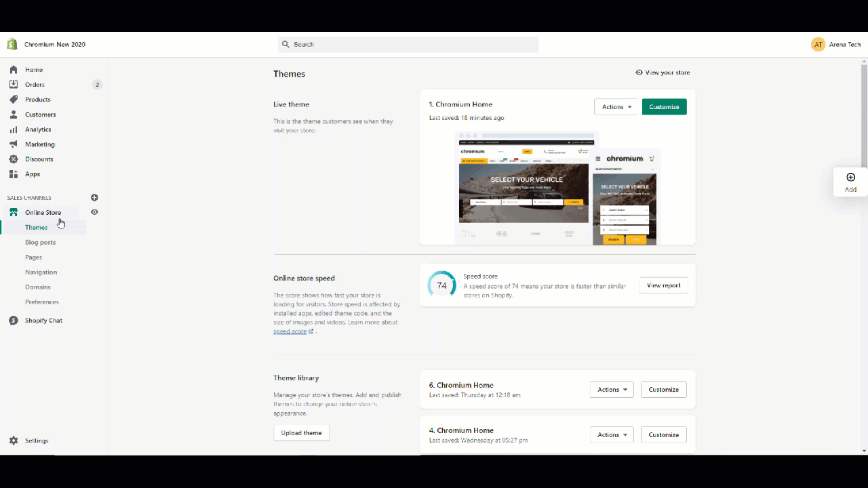Click the Arena Tech account name
The image size is (868, 488).
pyautogui.click(x=845, y=45)
